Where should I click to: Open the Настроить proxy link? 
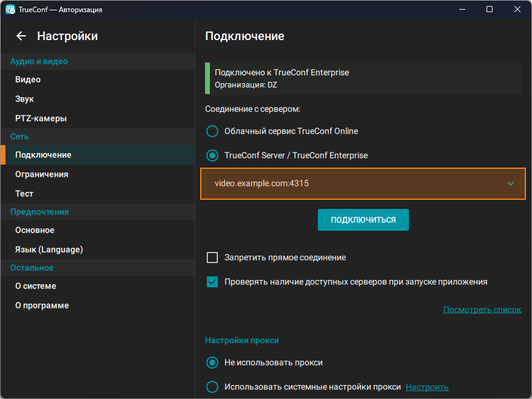point(427,387)
